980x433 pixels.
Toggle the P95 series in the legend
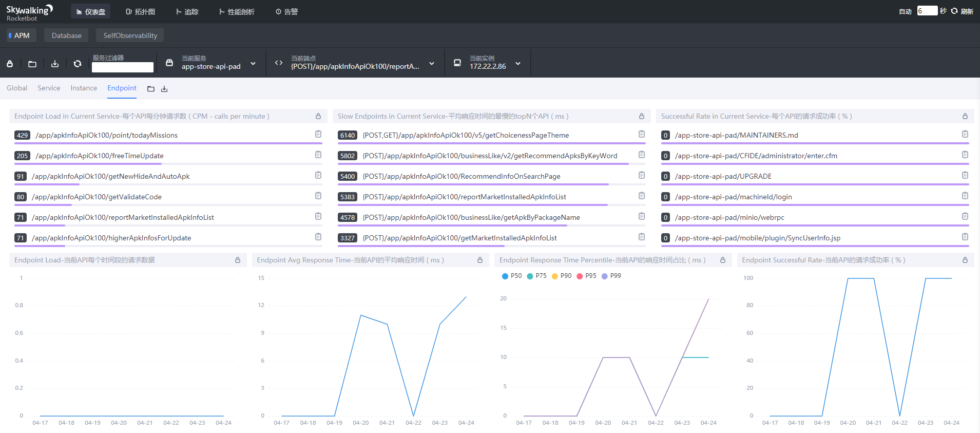pyautogui.click(x=587, y=276)
